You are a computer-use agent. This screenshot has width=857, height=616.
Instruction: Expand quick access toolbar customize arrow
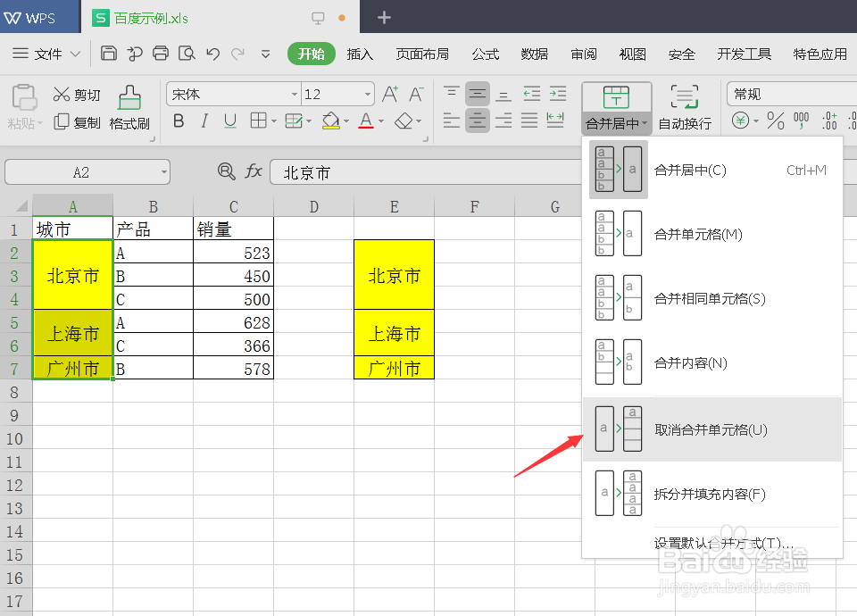click(x=266, y=54)
